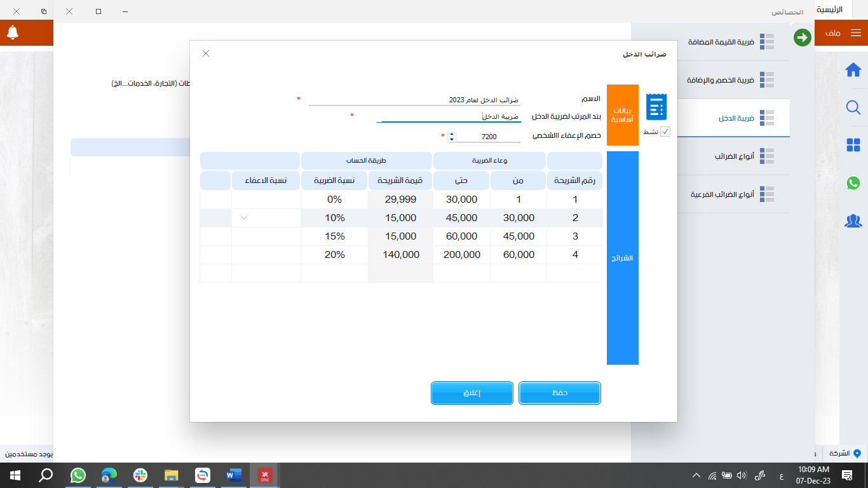Screen dimensions: 868x488
Task: Click the green arrow navigation icon
Action: coord(803,37)
